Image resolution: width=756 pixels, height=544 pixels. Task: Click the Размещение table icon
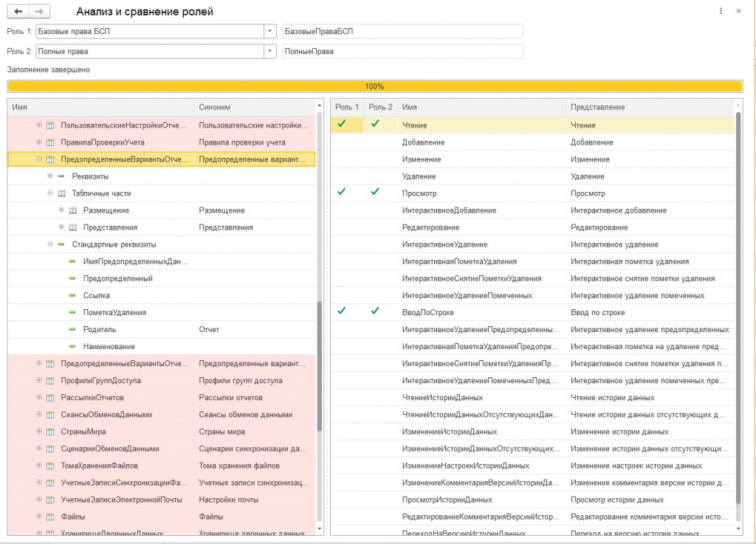[x=73, y=210]
